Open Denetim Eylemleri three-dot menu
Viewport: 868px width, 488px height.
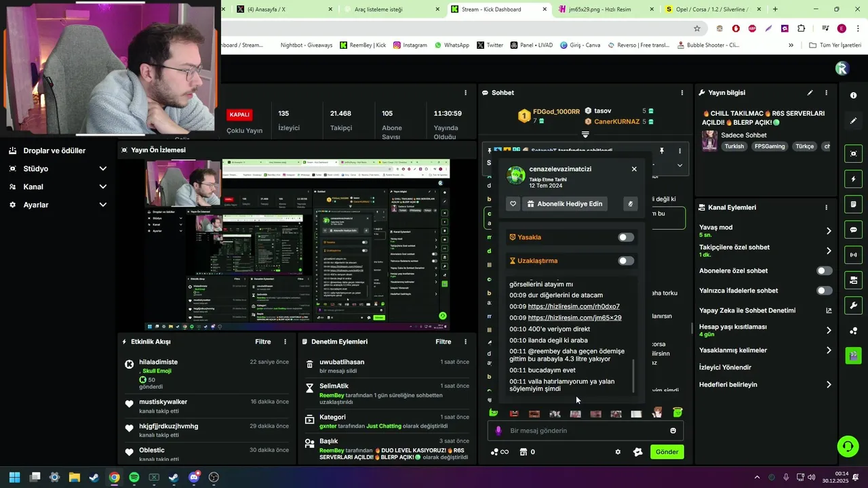465,342
